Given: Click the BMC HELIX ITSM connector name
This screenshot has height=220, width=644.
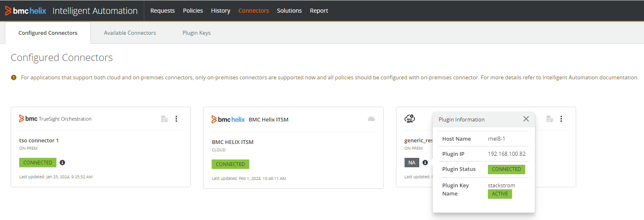Looking at the screenshot, I should point(233,142).
